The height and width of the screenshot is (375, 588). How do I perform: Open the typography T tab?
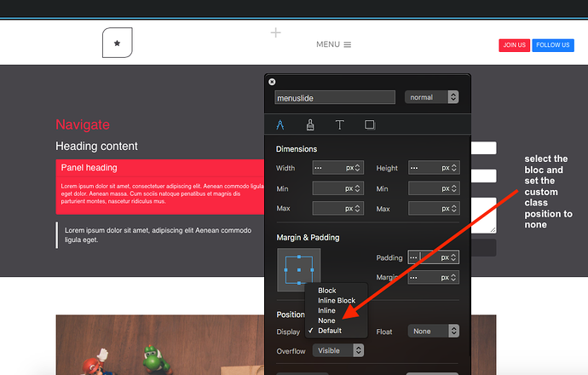click(x=339, y=124)
